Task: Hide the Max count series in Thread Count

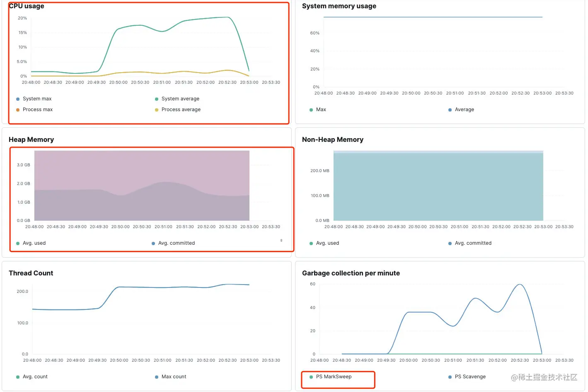Action: click(x=171, y=377)
